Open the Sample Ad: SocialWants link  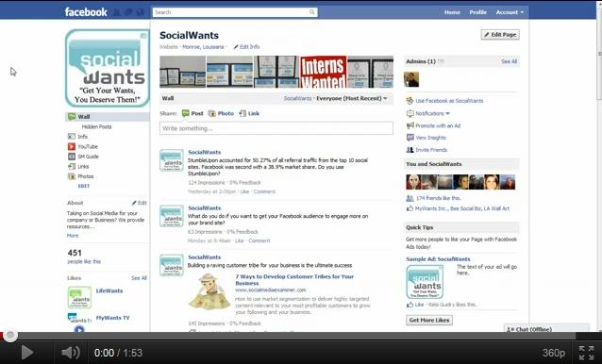[x=438, y=259]
